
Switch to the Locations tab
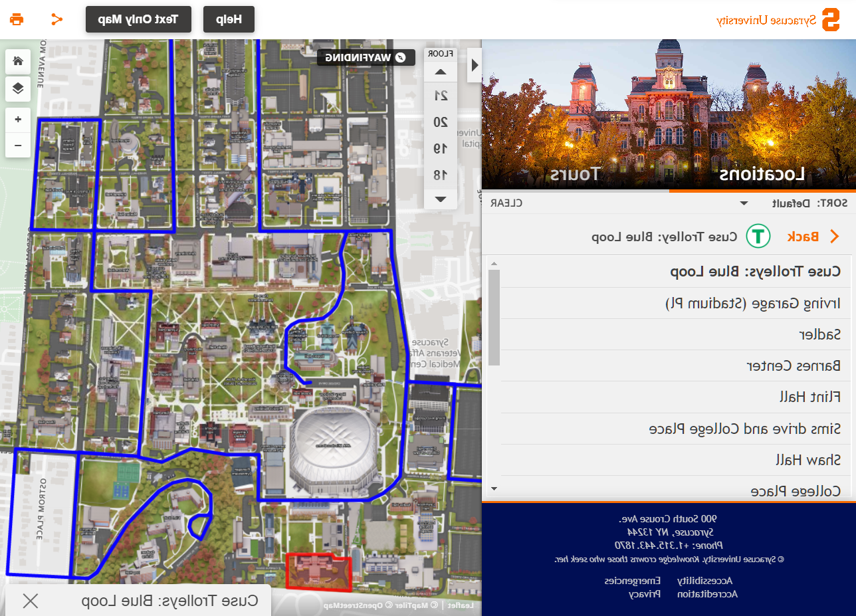click(762, 174)
